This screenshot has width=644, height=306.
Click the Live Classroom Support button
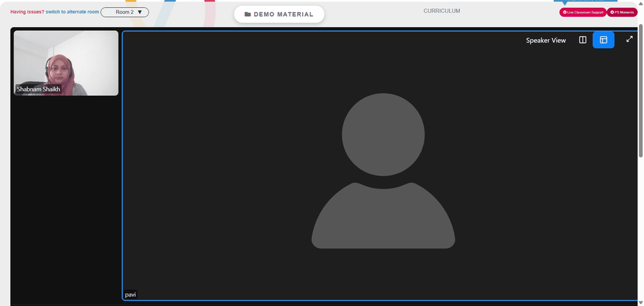583,12
